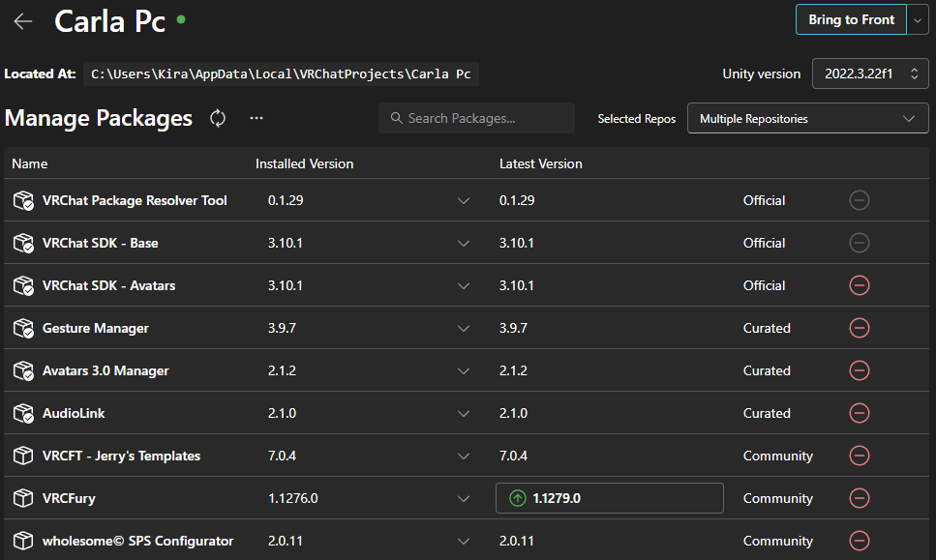
Task: Remove VRChat SDK - Avatars package
Action: point(860,285)
